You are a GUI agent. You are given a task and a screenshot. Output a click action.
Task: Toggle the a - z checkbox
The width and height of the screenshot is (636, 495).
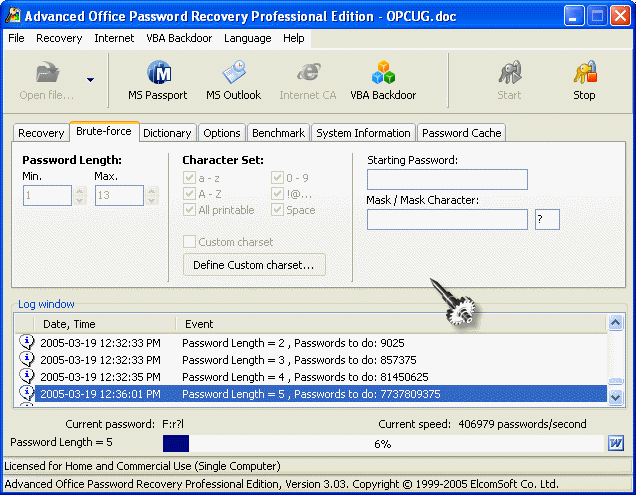189,177
